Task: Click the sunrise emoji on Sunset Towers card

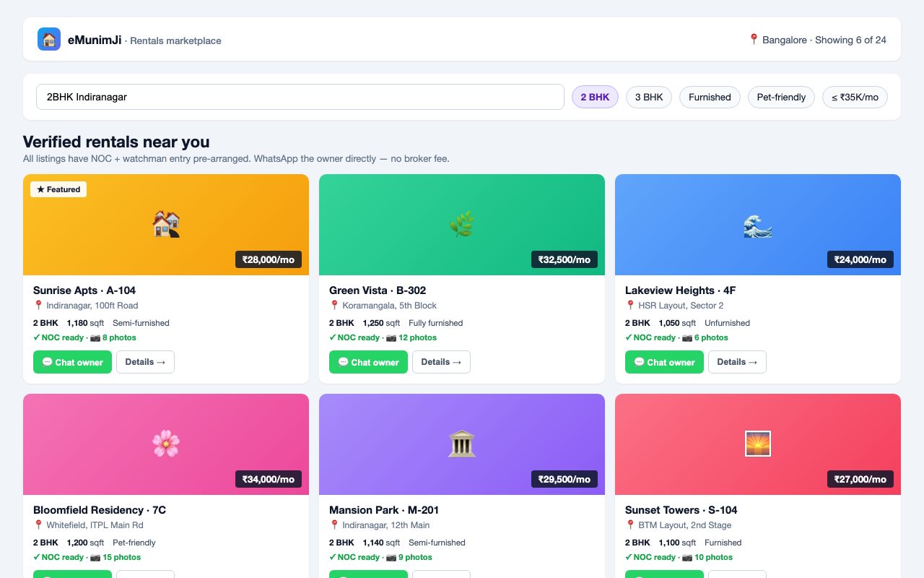Action: click(758, 444)
